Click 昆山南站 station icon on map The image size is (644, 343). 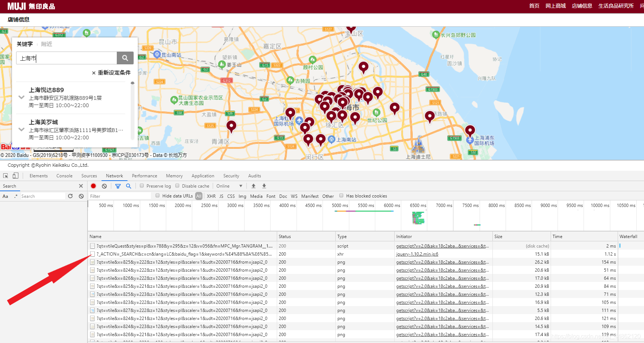(157, 54)
